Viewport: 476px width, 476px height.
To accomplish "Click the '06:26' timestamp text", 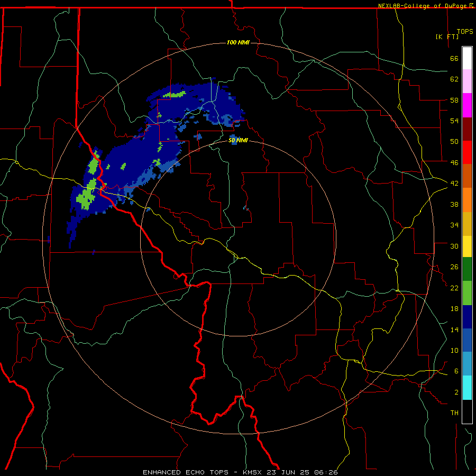I will coord(326,472).
